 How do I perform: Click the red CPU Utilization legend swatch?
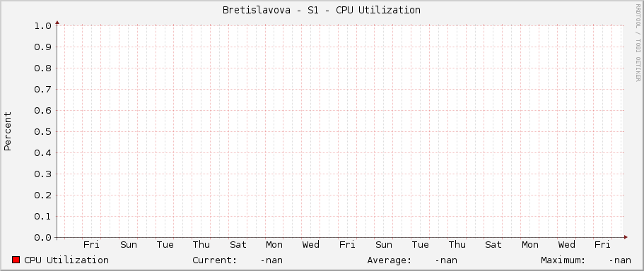[16, 260]
